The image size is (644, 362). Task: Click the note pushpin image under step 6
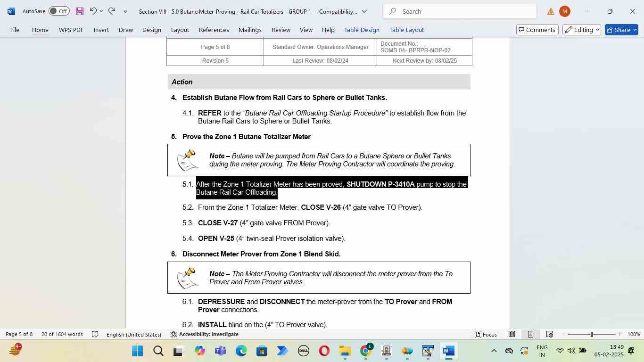tap(187, 277)
